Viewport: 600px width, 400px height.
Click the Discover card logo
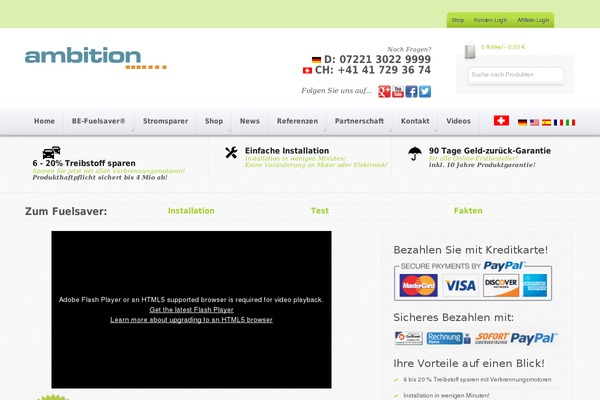pyautogui.click(x=501, y=286)
